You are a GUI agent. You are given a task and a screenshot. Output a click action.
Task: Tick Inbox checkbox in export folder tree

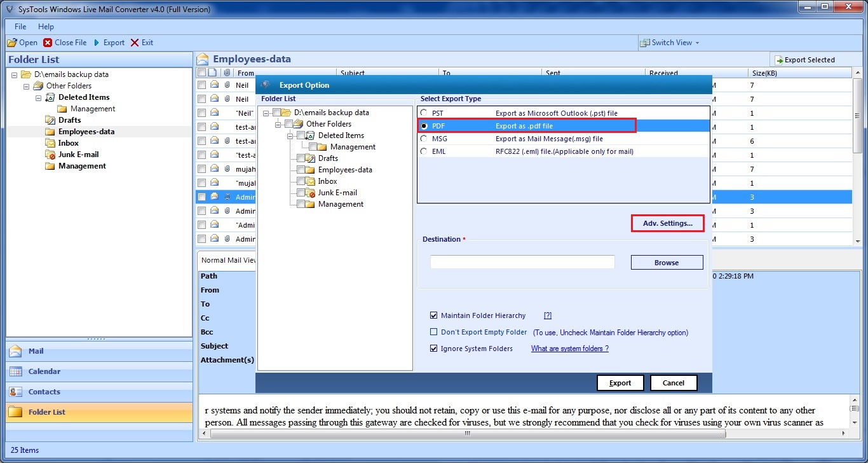pos(301,181)
